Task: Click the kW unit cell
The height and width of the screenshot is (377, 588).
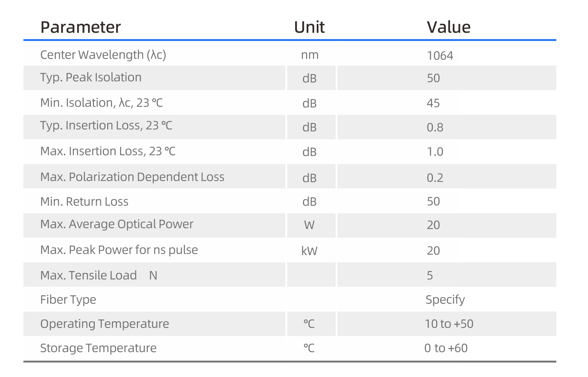Action: click(309, 251)
